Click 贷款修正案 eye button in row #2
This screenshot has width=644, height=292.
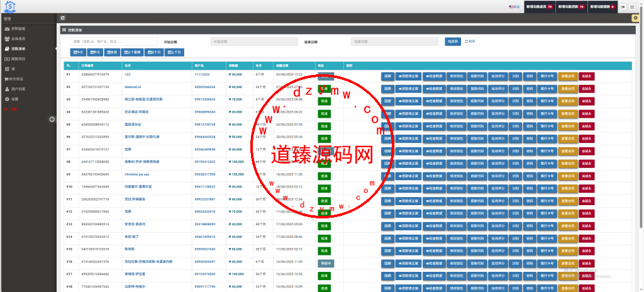pyautogui.click(x=408, y=89)
